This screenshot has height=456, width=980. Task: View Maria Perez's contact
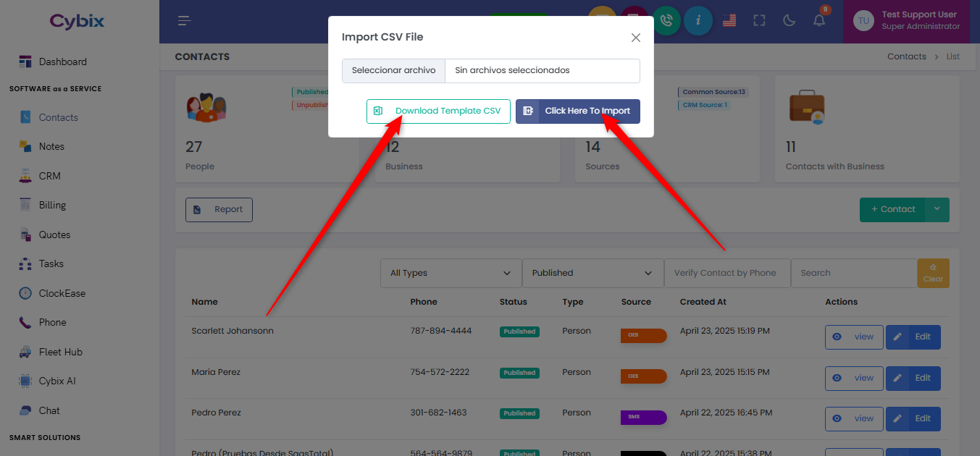(x=854, y=379)
